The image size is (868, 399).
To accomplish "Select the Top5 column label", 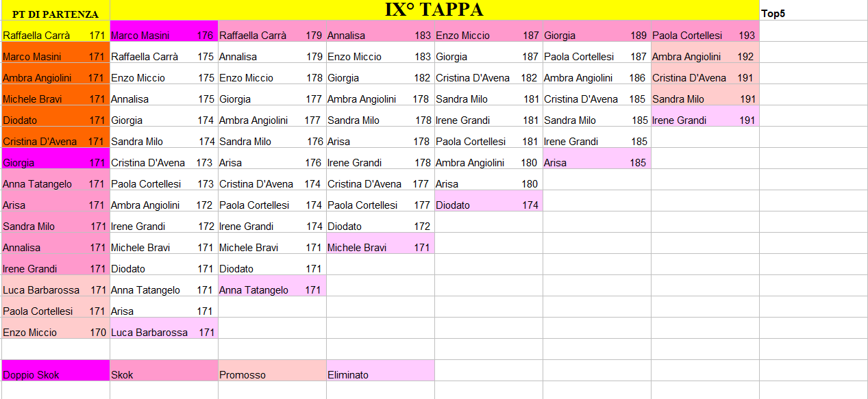I will (x=774, y=14).
